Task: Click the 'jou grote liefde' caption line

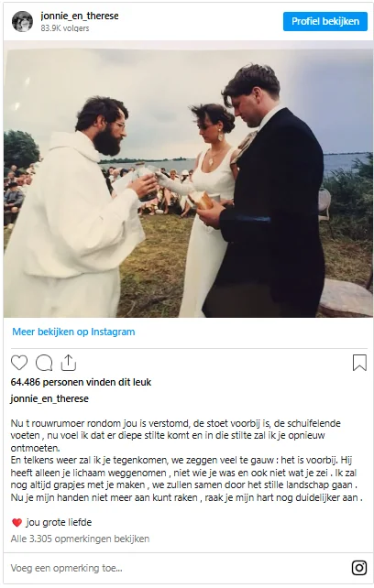Action: pos(59,522)
